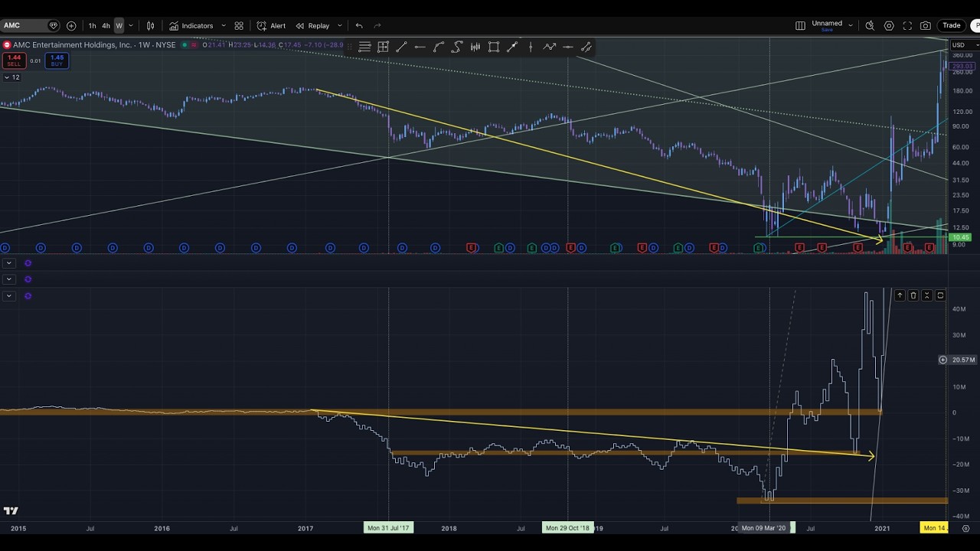Select the bars pattern tool
The width and height of the screenshot is (980, 551).
475,47
